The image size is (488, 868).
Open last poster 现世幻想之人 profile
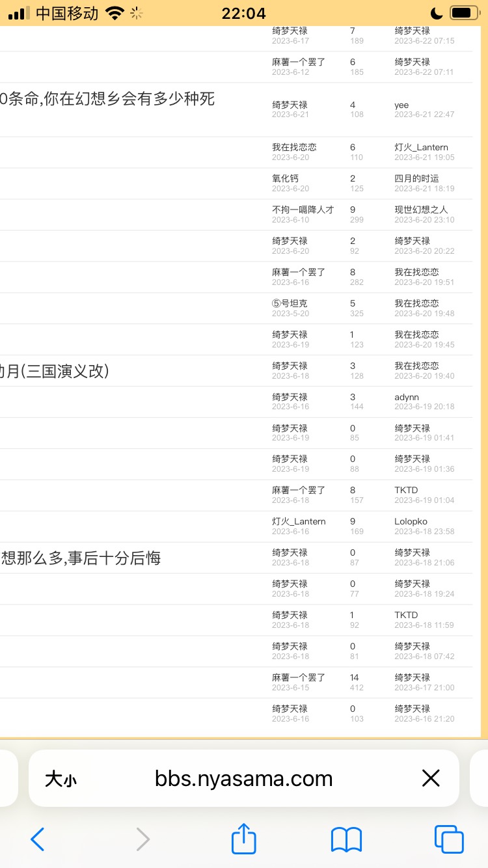click(421, 210)
